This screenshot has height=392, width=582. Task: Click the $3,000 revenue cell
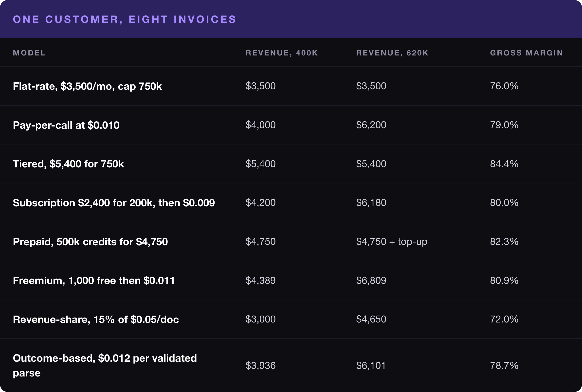click(x=260, y=319)
